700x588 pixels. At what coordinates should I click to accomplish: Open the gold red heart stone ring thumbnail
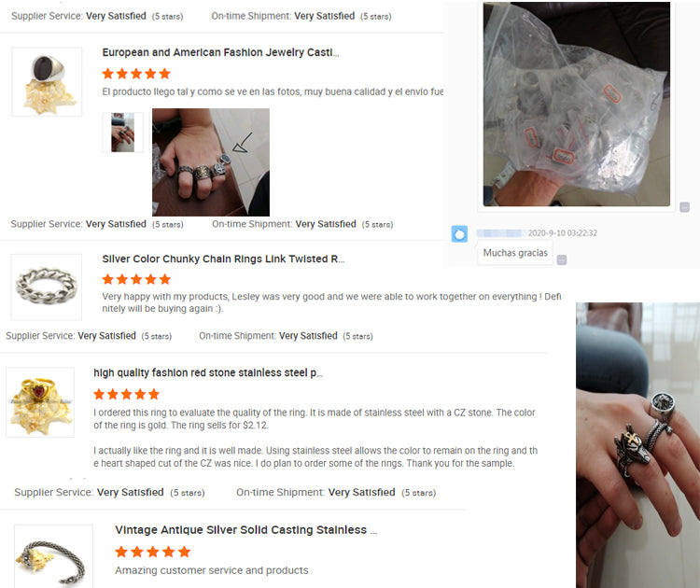click(40, 402)
